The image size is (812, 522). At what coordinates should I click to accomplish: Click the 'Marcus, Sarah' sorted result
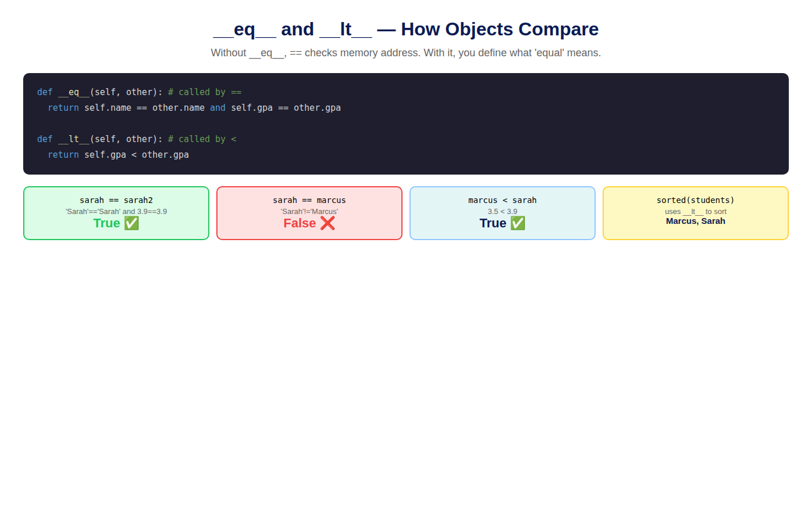tap(695, 221)
